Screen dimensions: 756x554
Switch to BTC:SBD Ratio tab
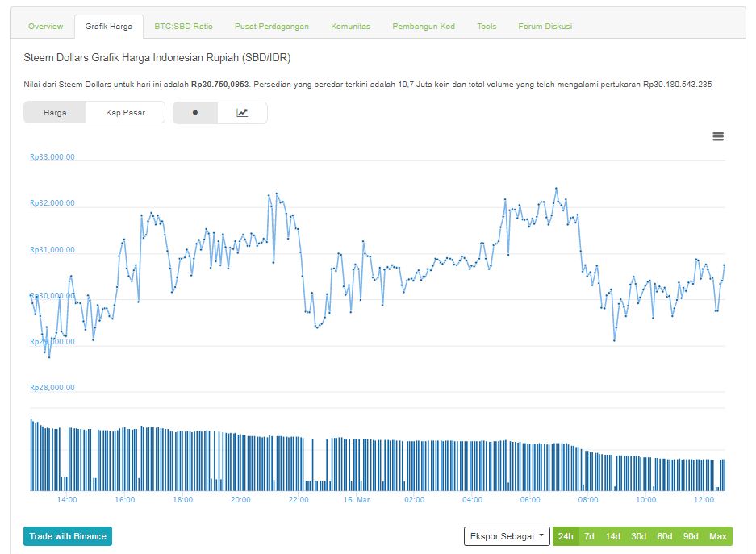coord(184,27)
